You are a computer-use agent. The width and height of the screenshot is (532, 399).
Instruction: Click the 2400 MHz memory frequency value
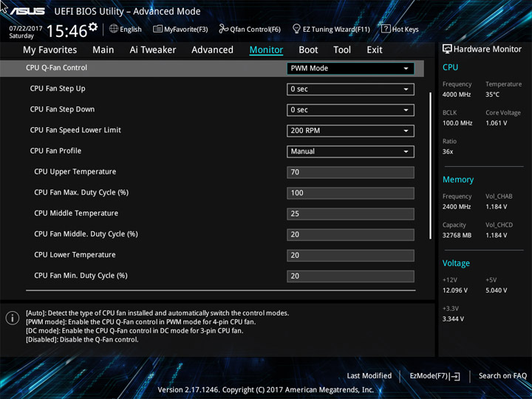point(457,207)
